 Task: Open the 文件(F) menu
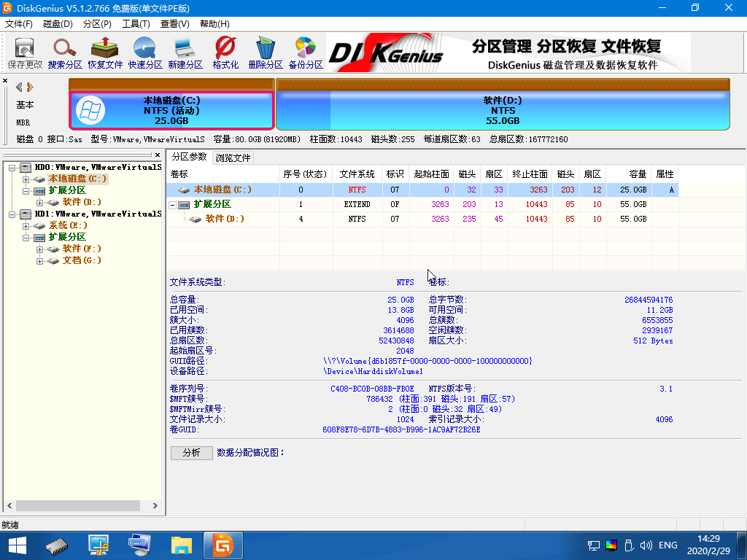(18, 24)
